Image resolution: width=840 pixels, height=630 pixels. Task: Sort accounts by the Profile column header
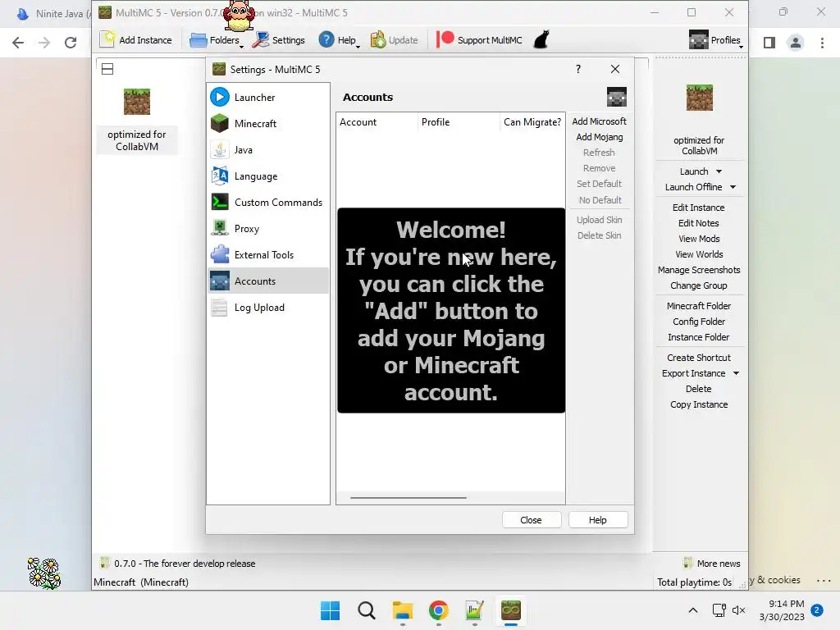459,122
